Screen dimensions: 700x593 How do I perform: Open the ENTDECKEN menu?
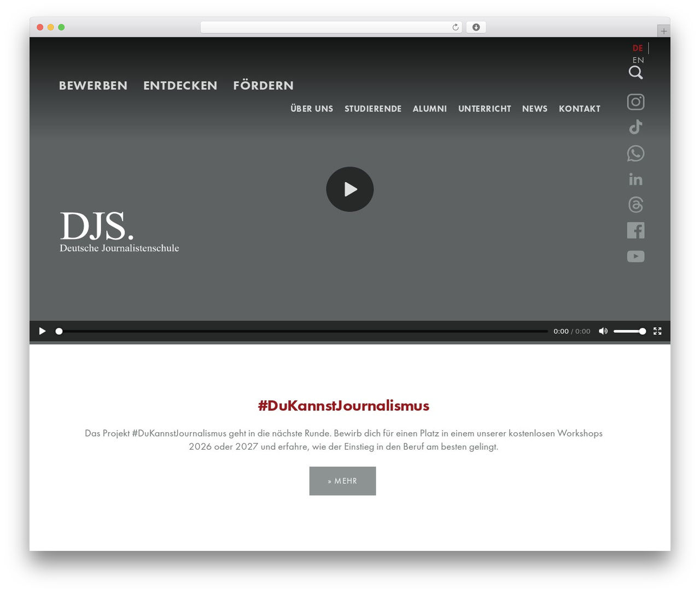pos(180,85)
